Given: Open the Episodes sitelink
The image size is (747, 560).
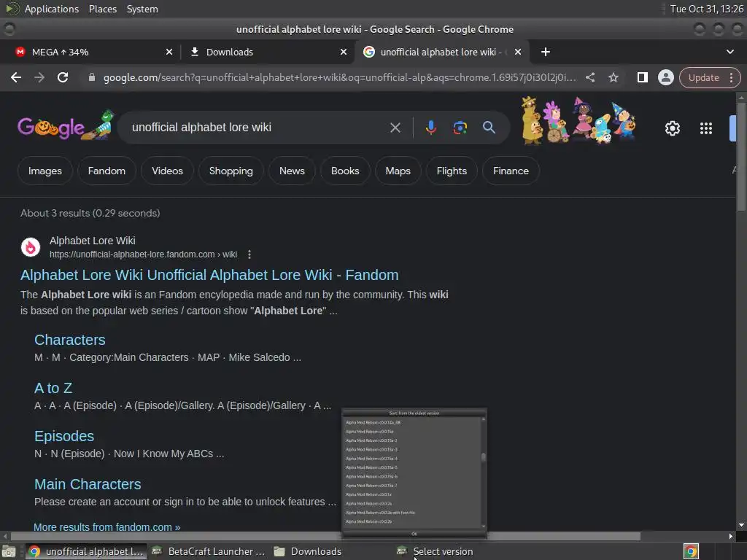Looking at the screenshot, I should (x=64, y=436).
